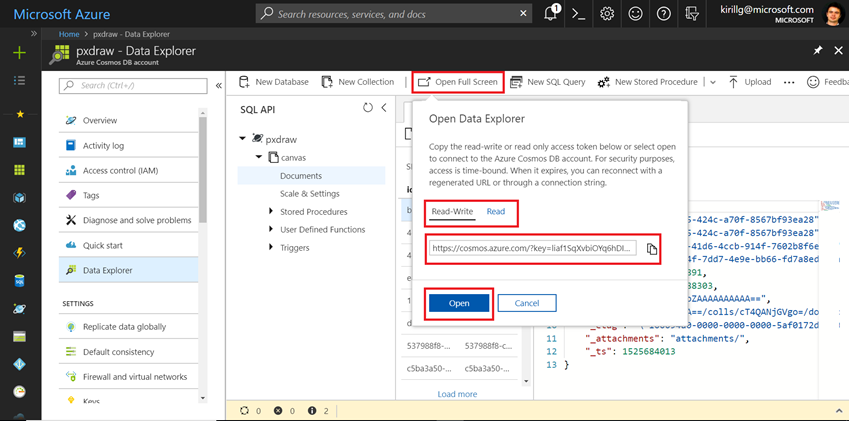Open Azure Cosmos DB planet icon
The width and height of the screenshot is (849, 421).
click(19, 309)
